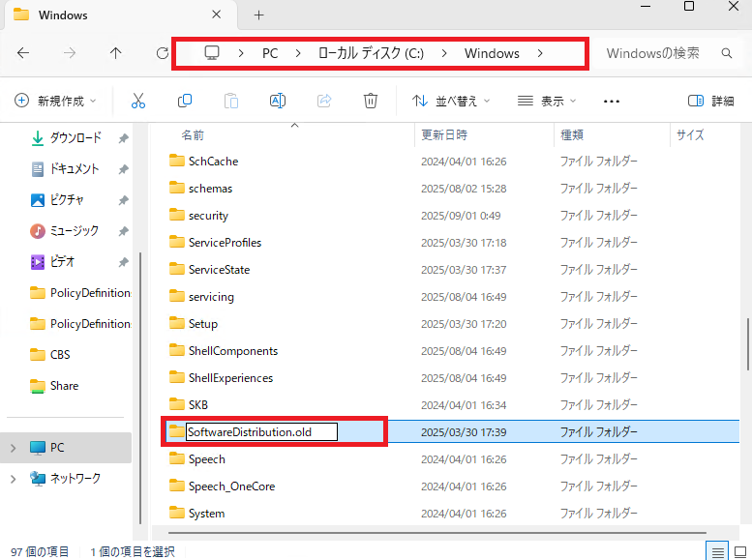Image resolution: width=752 pixels, height=560 pixels.
Task: Sort by the 更新日時 column header
Action: click(444, 135)
